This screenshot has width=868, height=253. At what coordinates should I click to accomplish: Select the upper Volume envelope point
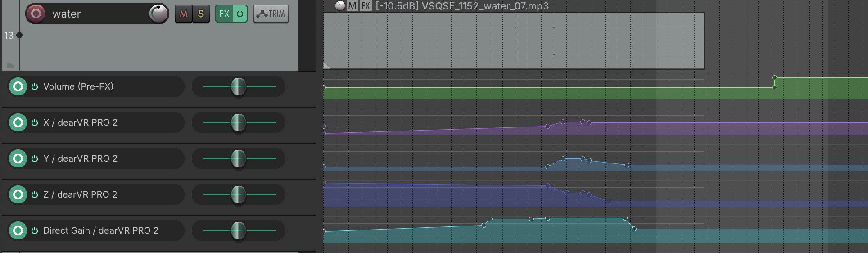pos(774,78)
